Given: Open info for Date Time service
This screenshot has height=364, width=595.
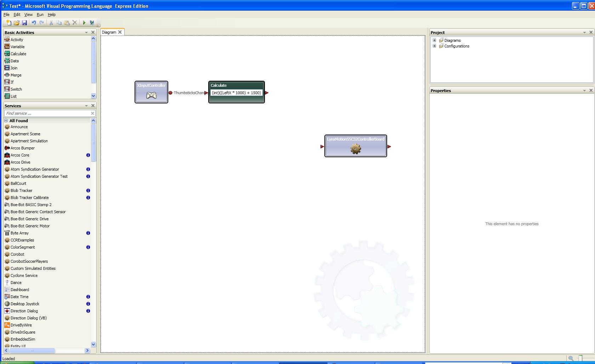Looking at the screenshot, I should coord(88,297).
